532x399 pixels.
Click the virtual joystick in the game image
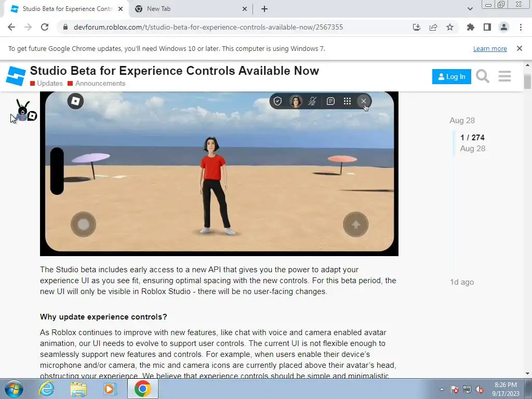tap(84, 224)
